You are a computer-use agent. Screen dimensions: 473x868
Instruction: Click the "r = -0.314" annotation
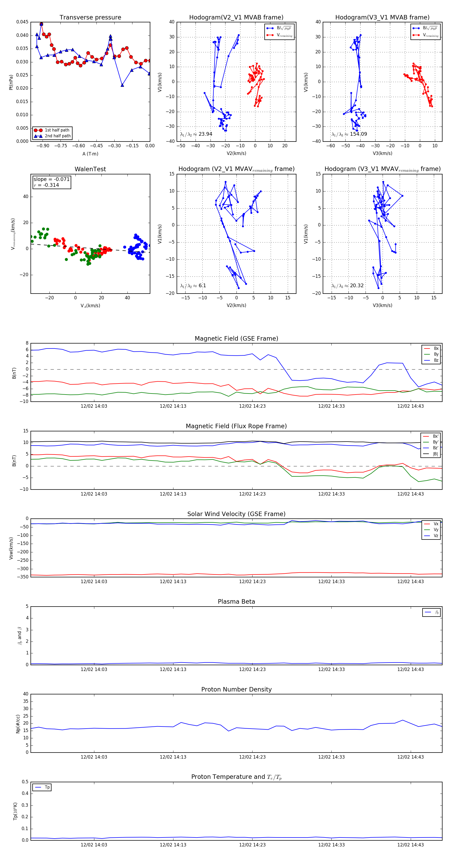(47, 185)
